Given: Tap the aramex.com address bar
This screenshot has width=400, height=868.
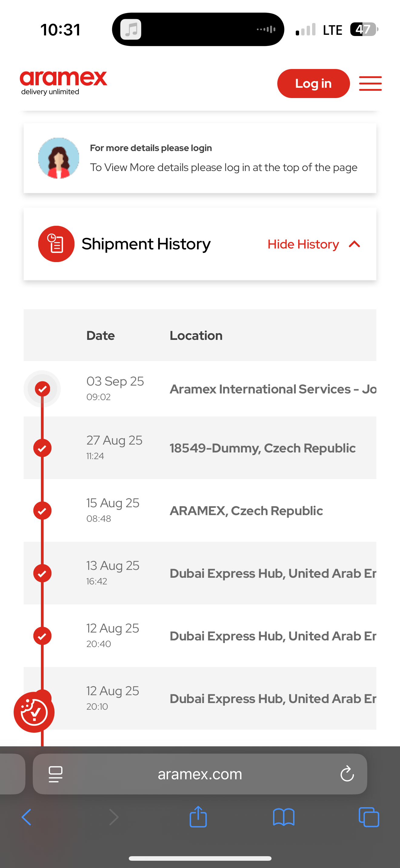Looking at the screenshot, I should click(x=200, y=774).
